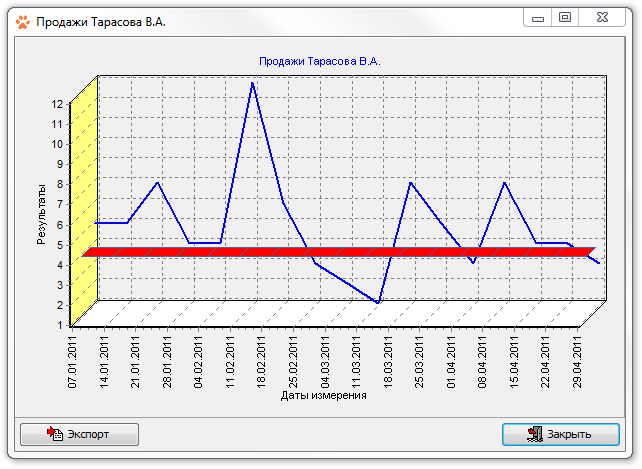
Task: Click the red horizontal average band
Action: click(x=339, y=252)
